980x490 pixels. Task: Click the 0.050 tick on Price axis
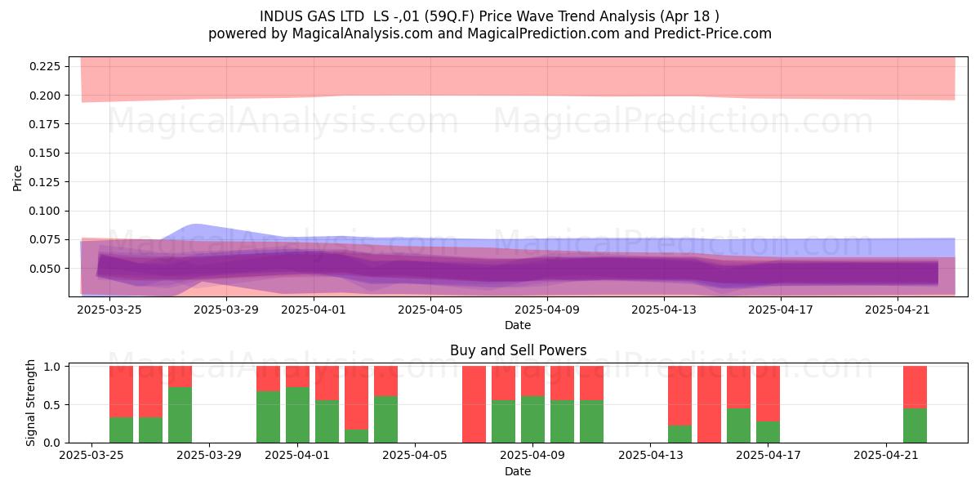tap(46, 269)
